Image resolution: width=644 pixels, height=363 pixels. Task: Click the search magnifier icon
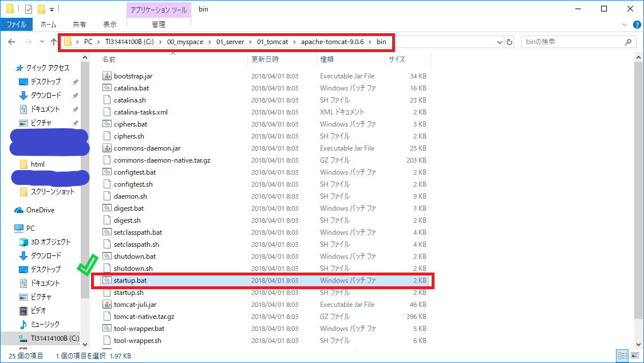coord(628,42)
